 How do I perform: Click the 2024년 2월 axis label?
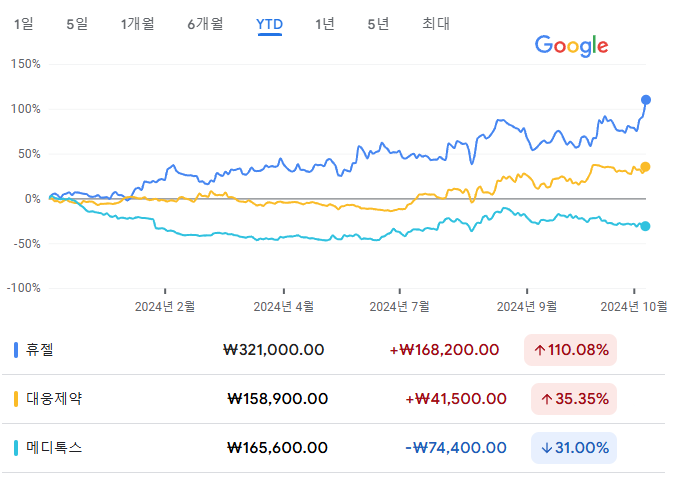165,307
